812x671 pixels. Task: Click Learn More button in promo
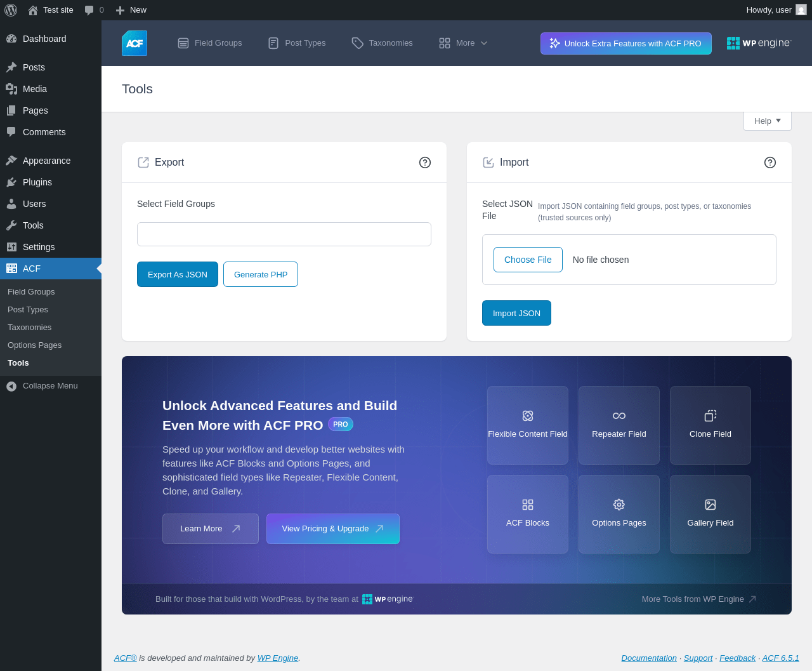point(211,529)
